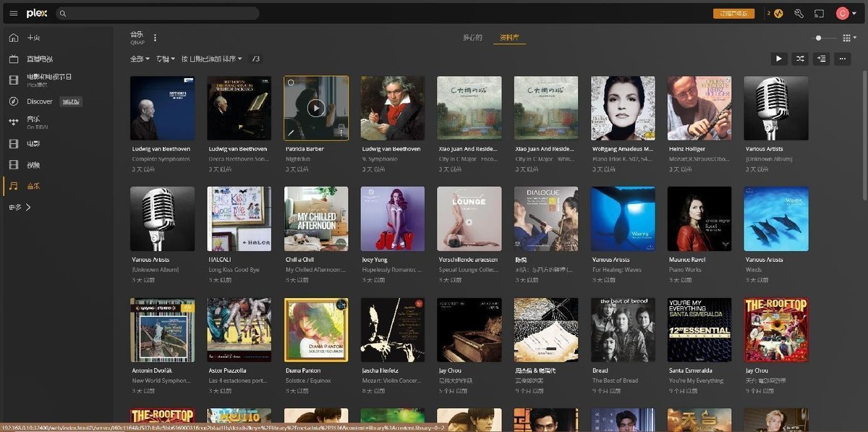Click Antonín Dvořák artist name
This screenshot has height=432, width=868.
pos(152,370)
